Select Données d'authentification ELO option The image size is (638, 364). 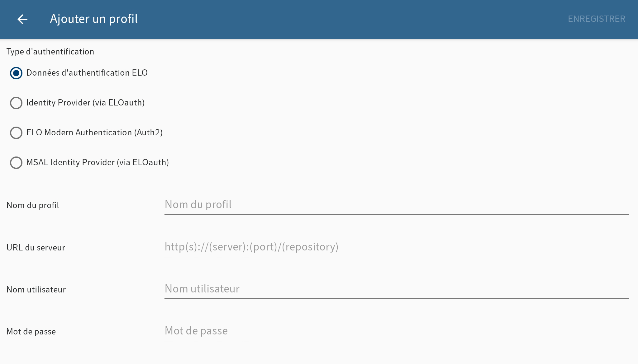click(x=16, y=73)
